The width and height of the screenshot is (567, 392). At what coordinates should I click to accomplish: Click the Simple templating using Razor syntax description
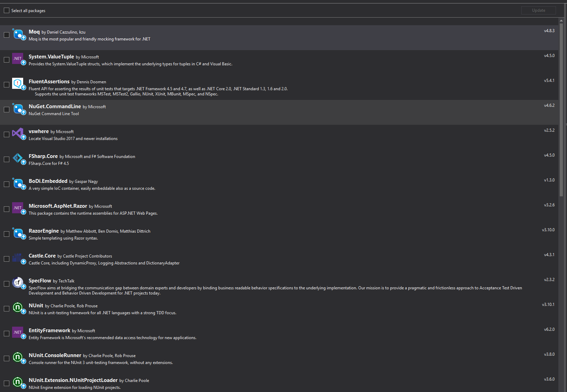click(x=63, y=238)
